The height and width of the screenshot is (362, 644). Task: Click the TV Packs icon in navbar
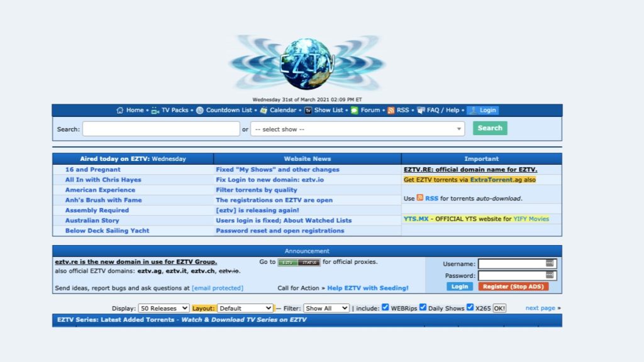[156, 110]
